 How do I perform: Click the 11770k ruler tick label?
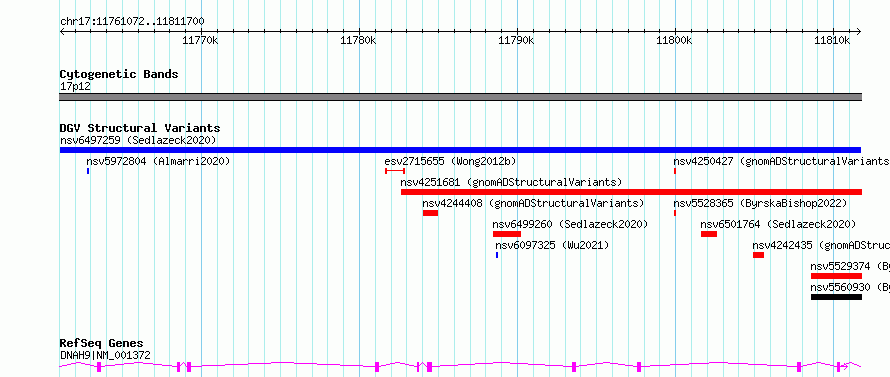(x=200, y=40)
